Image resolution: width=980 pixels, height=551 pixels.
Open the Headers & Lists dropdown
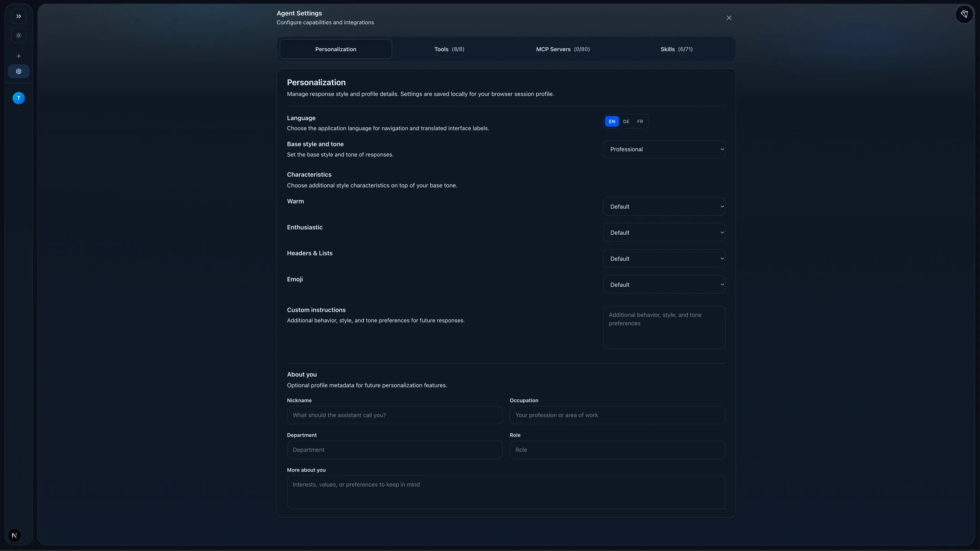pos(664,259)
